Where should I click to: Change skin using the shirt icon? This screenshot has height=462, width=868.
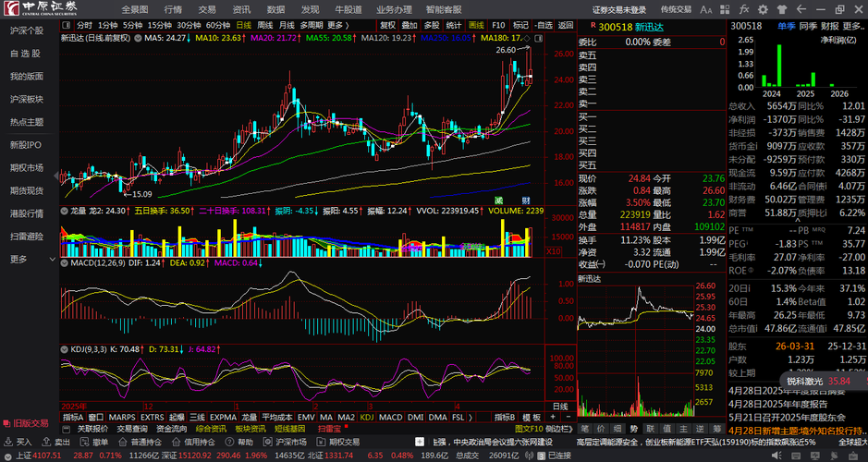782,9
